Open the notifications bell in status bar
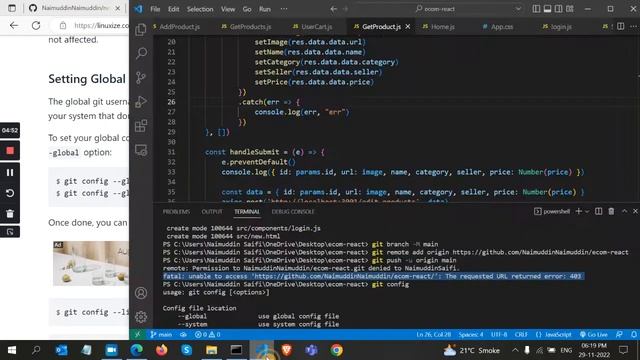This screenshot has height=360, width=640. pos(633,334)
